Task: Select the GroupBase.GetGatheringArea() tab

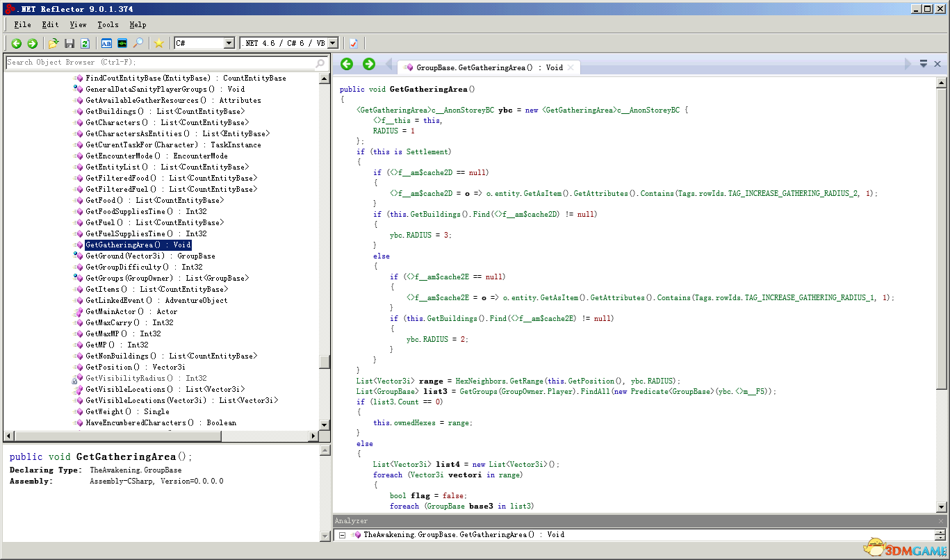Action: coord(489,67)
